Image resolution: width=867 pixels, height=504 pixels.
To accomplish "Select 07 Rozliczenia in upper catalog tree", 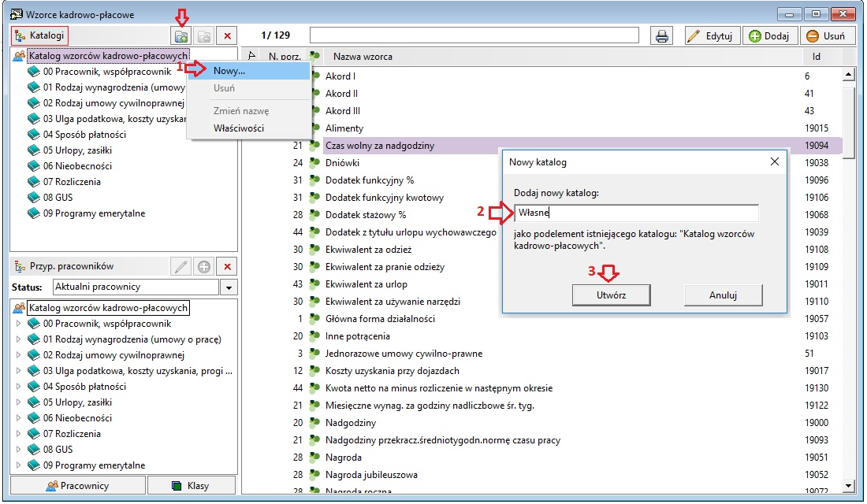I will 72,182.
